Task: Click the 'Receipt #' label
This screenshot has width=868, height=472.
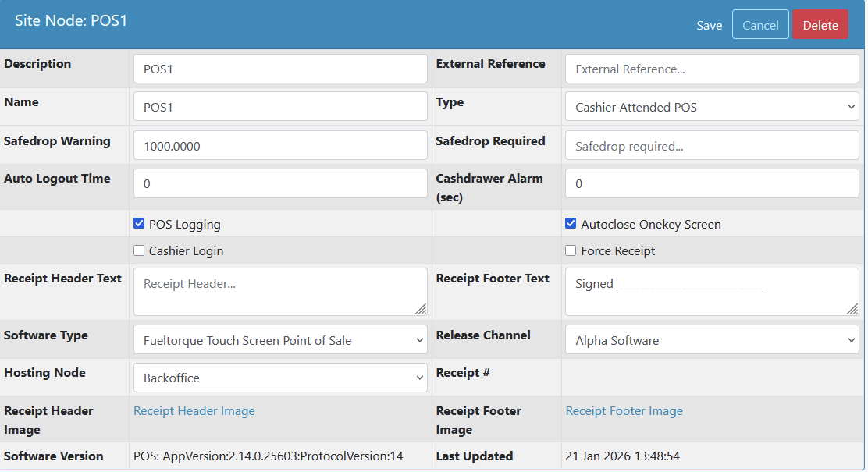Action: (463, 372)
